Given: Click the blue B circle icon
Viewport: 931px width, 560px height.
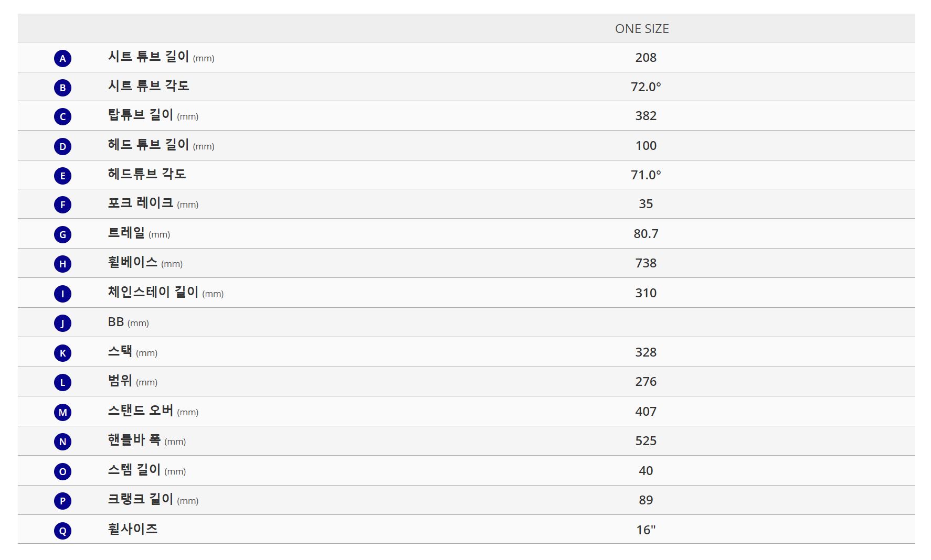Looking at the screenshot, I should 62,88.
